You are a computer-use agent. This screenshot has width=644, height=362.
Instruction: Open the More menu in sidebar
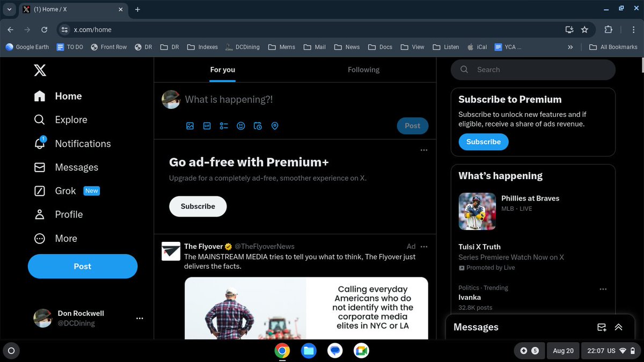[55, 239]
